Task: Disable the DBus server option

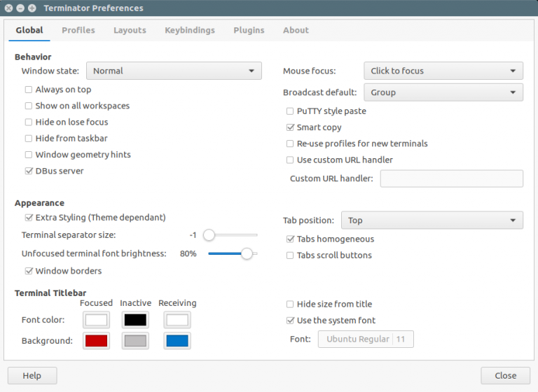Action: [x=29, y=171]
